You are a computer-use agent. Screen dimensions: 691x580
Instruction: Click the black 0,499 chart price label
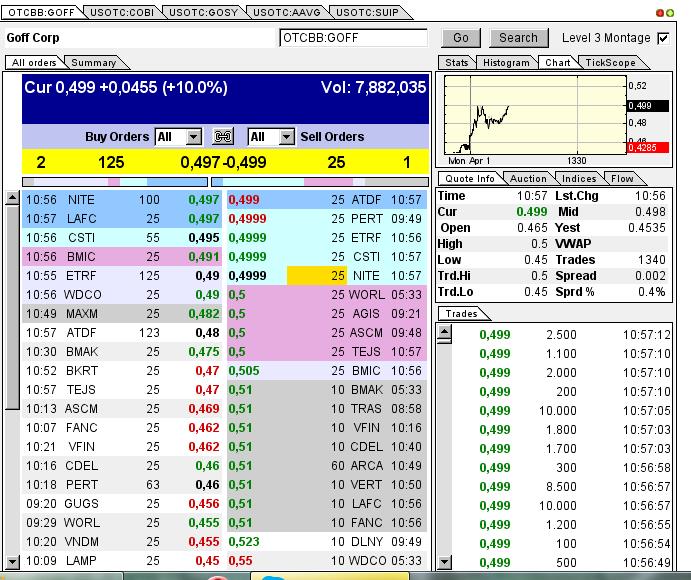click(647, 106)
